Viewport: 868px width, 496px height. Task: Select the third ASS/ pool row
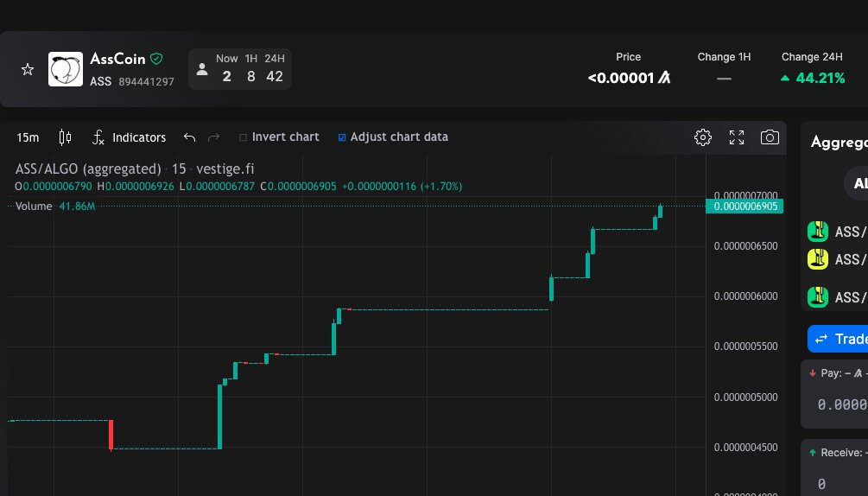pyautogui.click(x=838, y=297)
